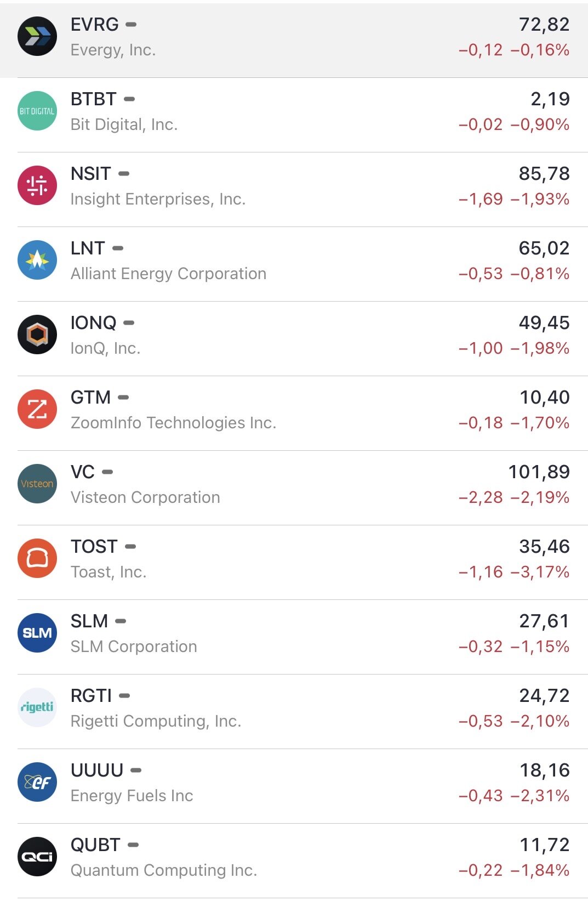Open the Bit Digital logo icon
Screen dimensions: 588x901
click(x=37, y=111)
